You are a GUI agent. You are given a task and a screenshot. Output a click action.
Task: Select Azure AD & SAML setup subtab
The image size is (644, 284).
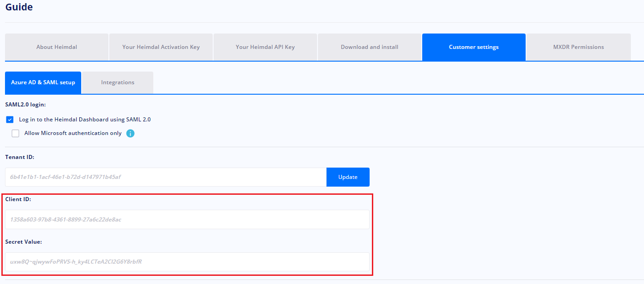(43, 82)
